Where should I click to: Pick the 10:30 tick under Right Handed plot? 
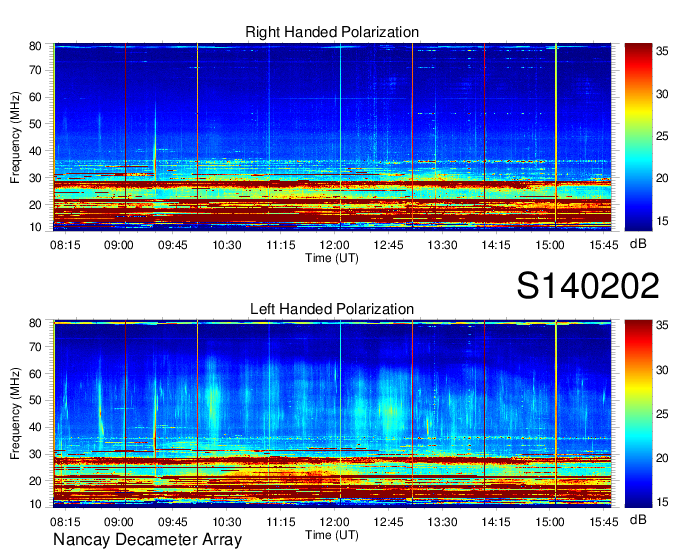pyautogui.click(x=227, y=245)
